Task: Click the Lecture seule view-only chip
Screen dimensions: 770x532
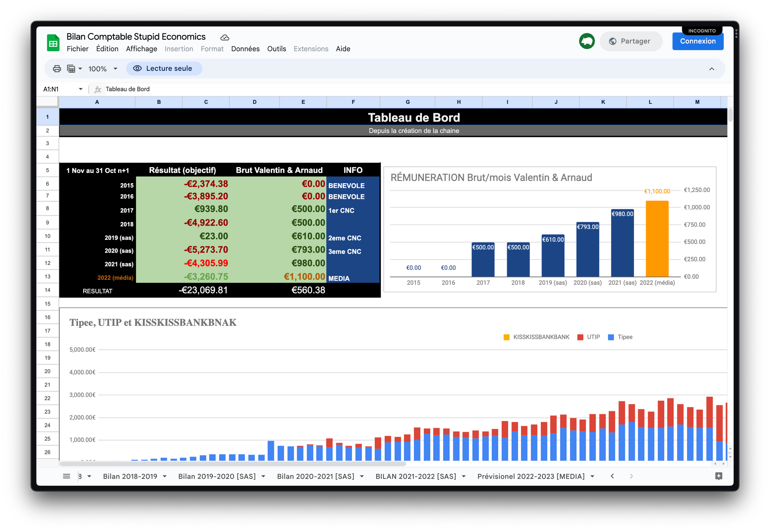Action: point(164,69)
